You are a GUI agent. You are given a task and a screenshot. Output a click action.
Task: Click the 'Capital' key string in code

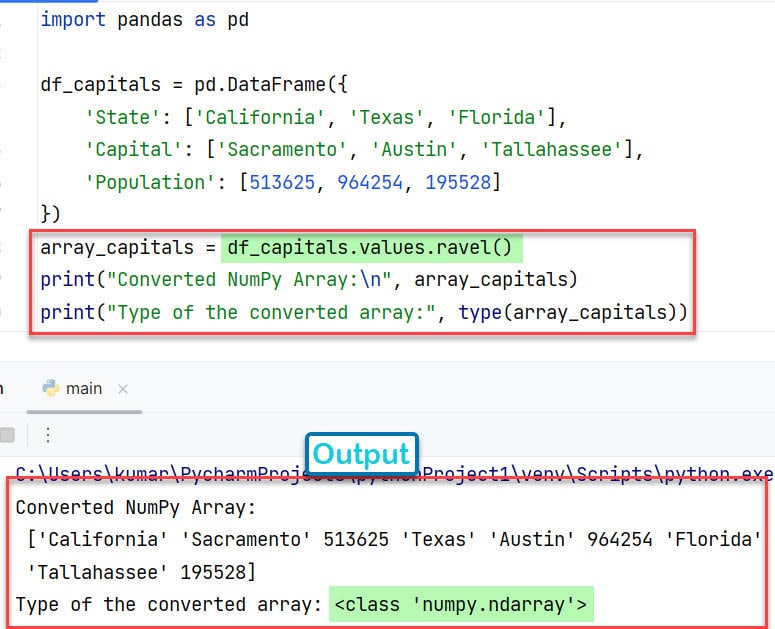click(133, 150)
